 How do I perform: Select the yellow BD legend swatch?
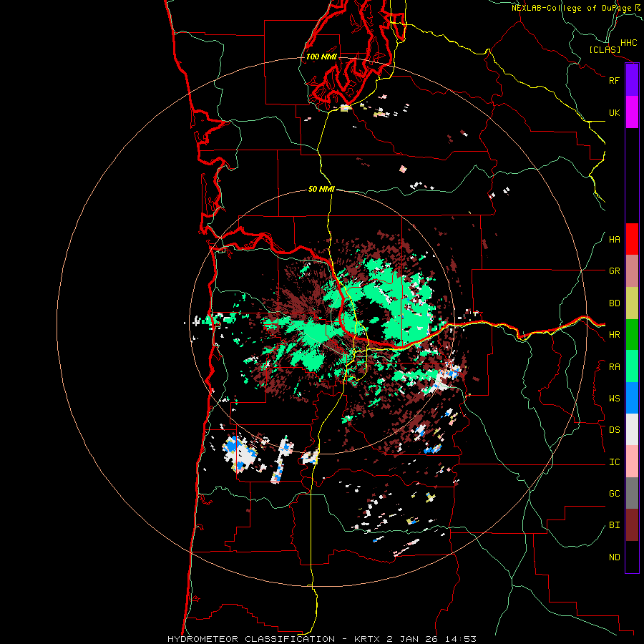pos(632,303)
